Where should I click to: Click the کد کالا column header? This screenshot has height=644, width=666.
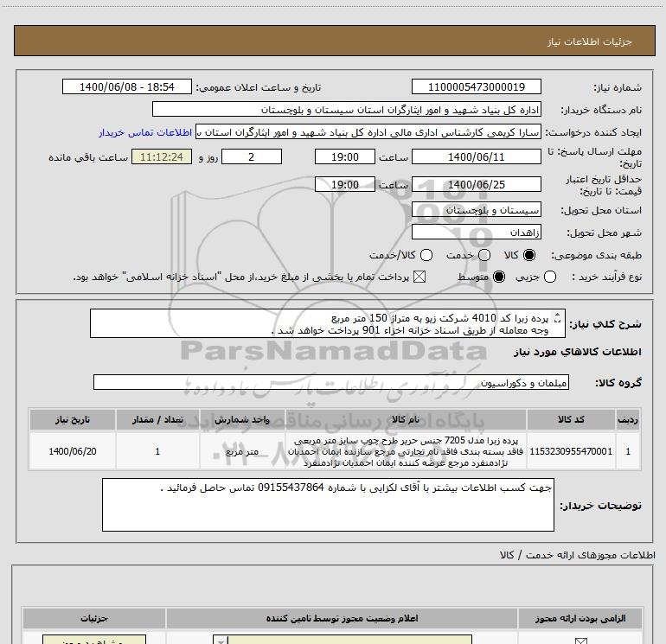tap(571, 419)
